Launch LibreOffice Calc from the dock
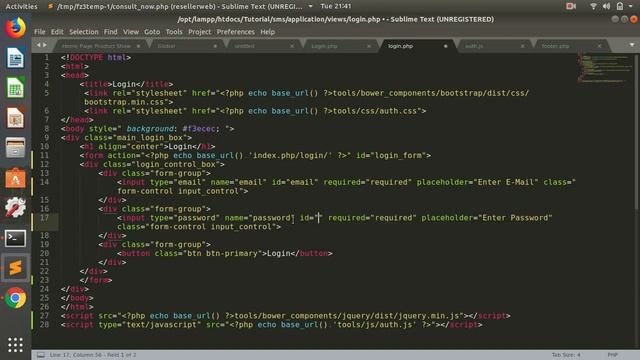 coord(16,88)
